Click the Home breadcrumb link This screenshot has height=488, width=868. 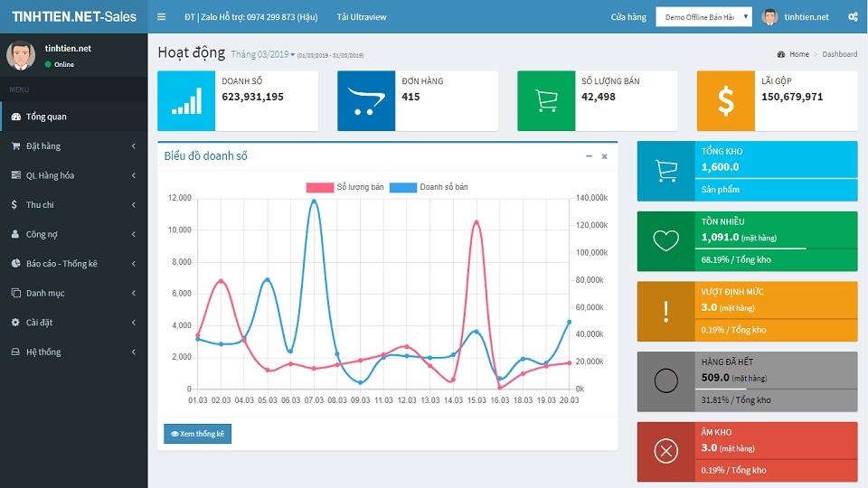pyautogui.click(x=798, y=54)
